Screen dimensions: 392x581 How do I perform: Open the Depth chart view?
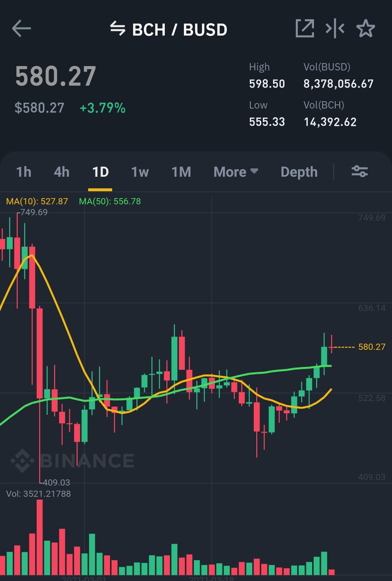[x=299, y=172]
